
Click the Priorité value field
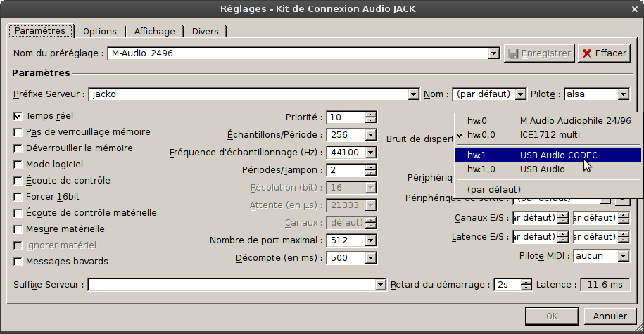click(x=346, y=117)
